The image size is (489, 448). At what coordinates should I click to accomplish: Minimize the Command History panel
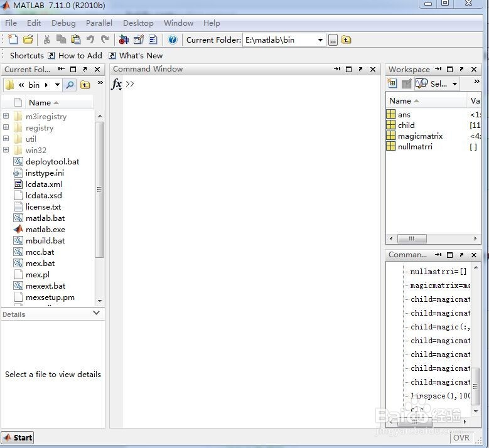(x=438, y=255)
